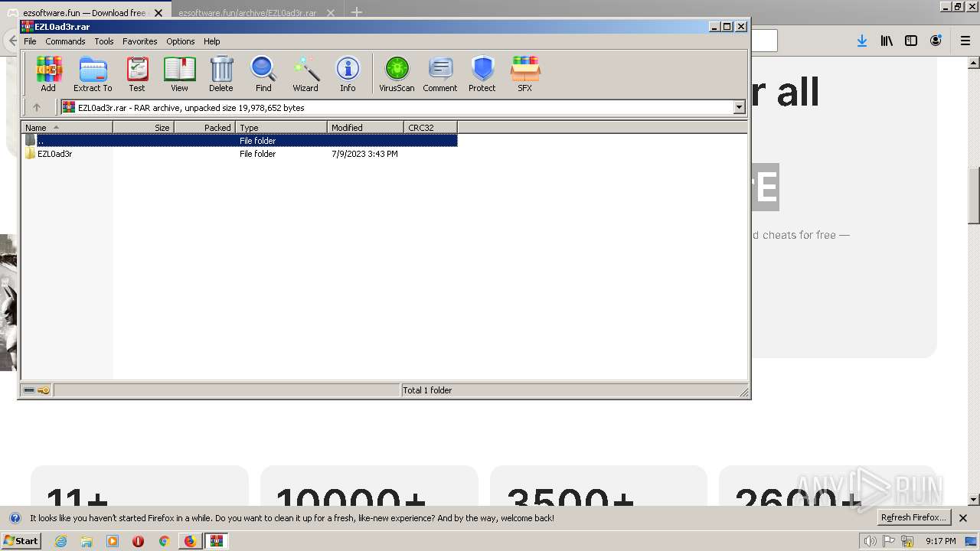Create SFX archive icon

[524, 74]
